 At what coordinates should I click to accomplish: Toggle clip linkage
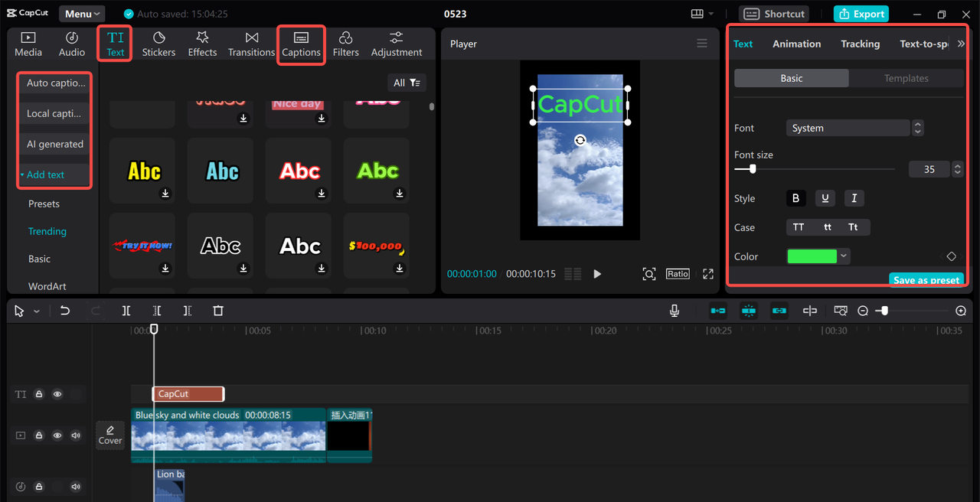779,311
